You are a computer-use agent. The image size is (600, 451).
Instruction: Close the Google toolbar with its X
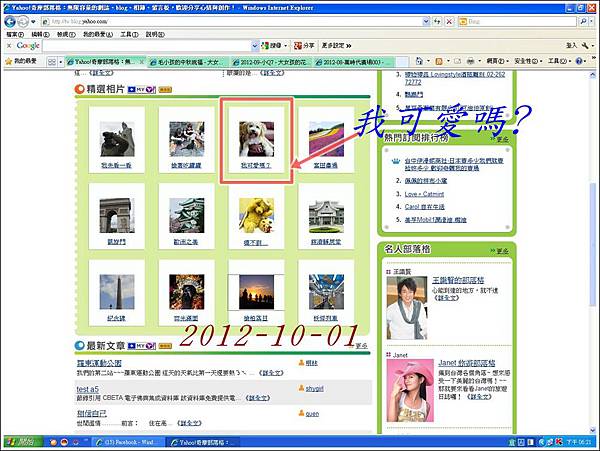pyautogui.click(x=9, y=46)
